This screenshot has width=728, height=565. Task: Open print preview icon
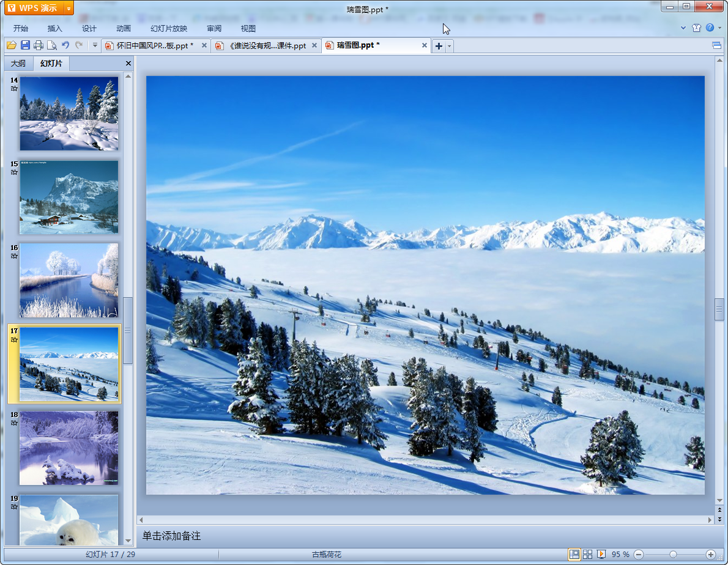pos(52,45)
